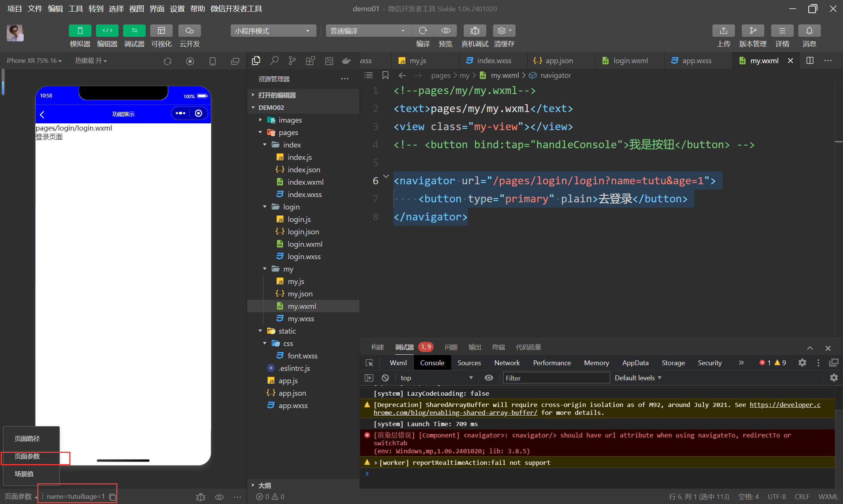Open the version management (版本管理) icon

(753, 31)
